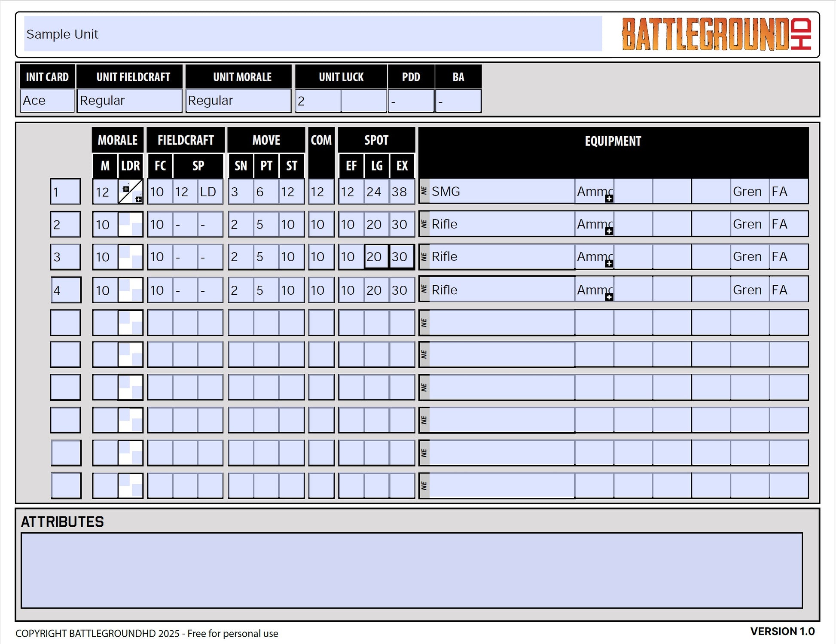Screen dimensions: 836x644
Task: Click soldier 1's SP field showing LD
Action: (210, 192)
